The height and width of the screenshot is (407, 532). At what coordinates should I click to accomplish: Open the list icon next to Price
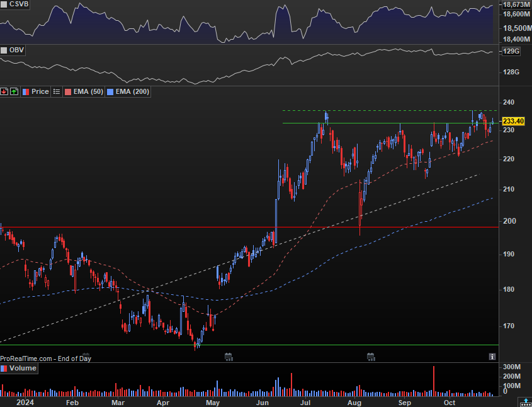pyautogui.click(x=57, y=91)
